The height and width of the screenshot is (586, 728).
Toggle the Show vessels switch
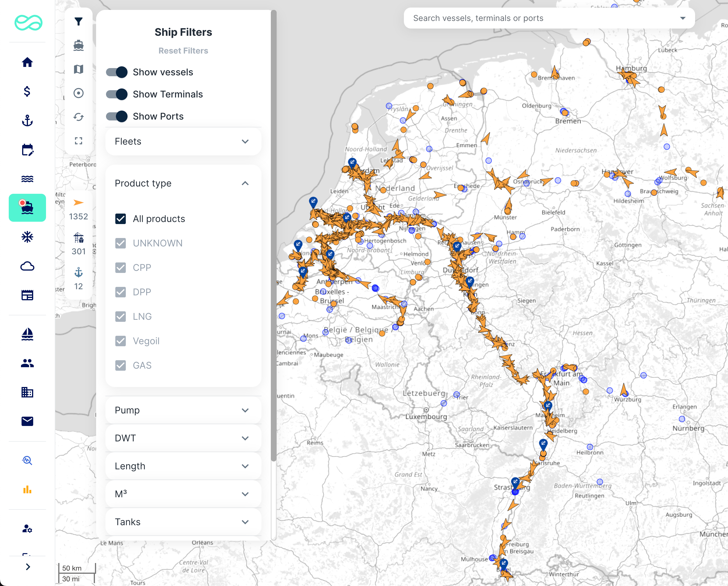tap(116, 72)
